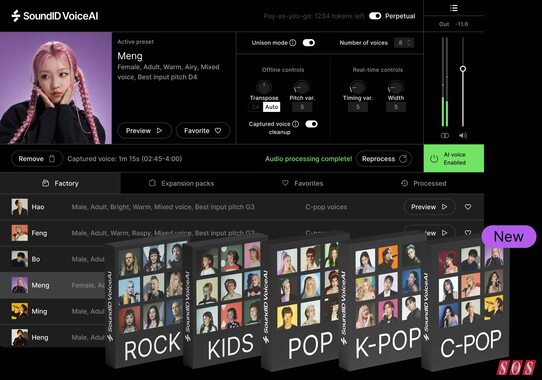Click the Pay-as-you-go tokens left text
The image size is (542, 380).
[x=314, y=16]
